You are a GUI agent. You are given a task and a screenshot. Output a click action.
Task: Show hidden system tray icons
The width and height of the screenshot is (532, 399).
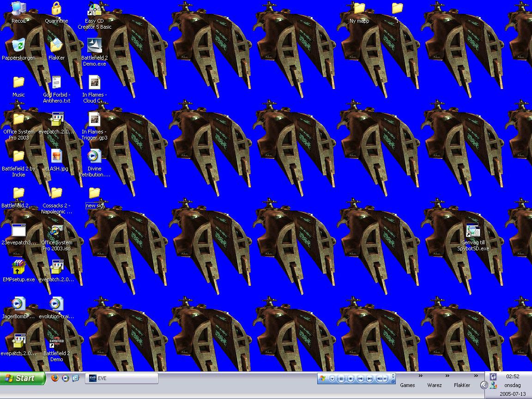484,385
